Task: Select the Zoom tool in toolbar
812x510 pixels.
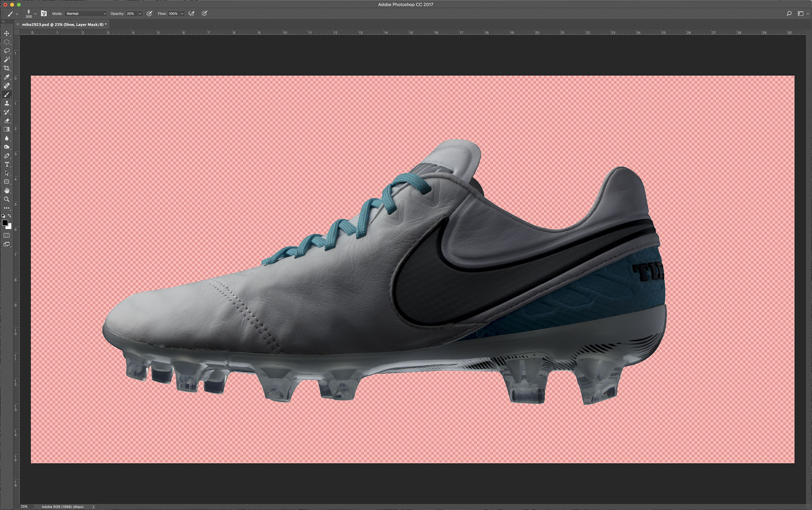Action: [7, 199]
